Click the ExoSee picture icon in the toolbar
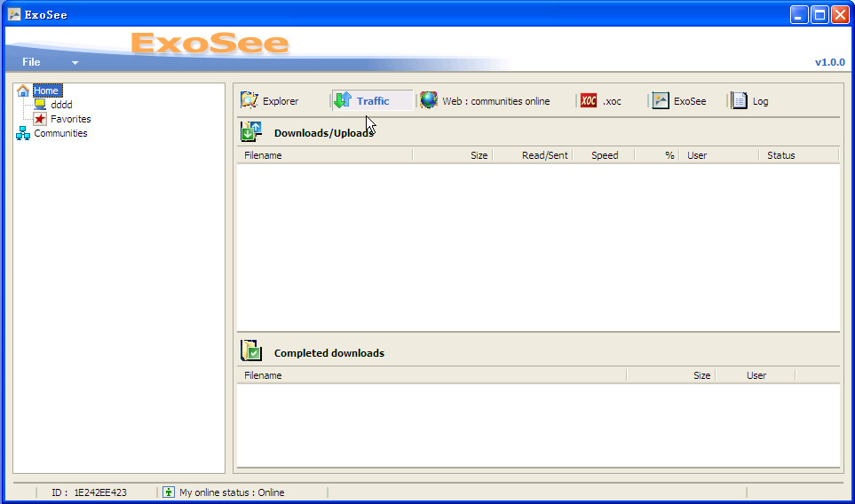Screen dimensions: 855x504 pos(661,100)
